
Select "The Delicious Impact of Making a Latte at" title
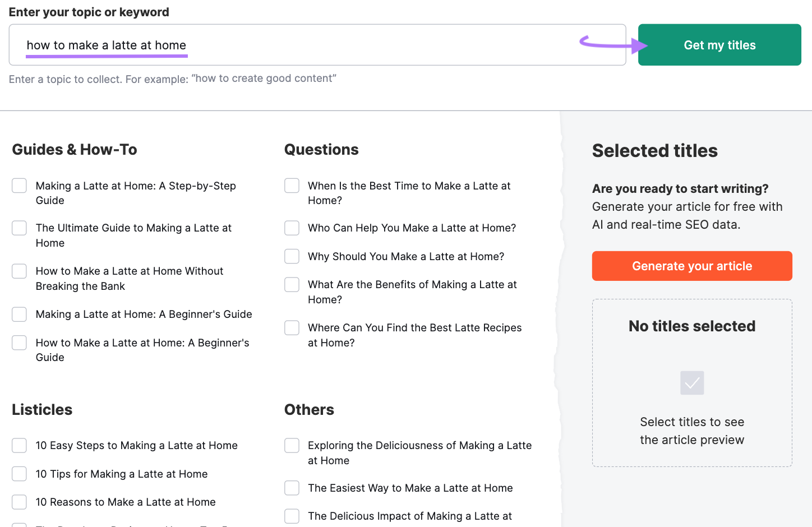click(292, 516)
